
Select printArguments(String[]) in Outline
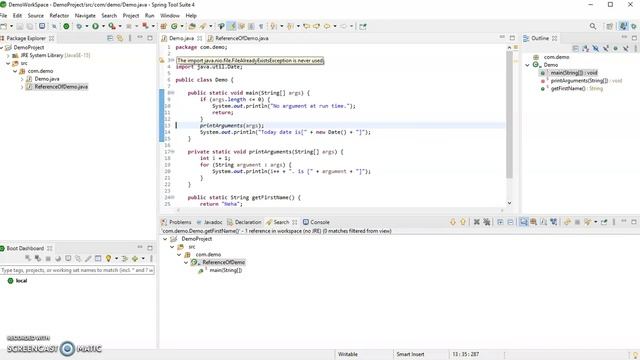(579, 81)
